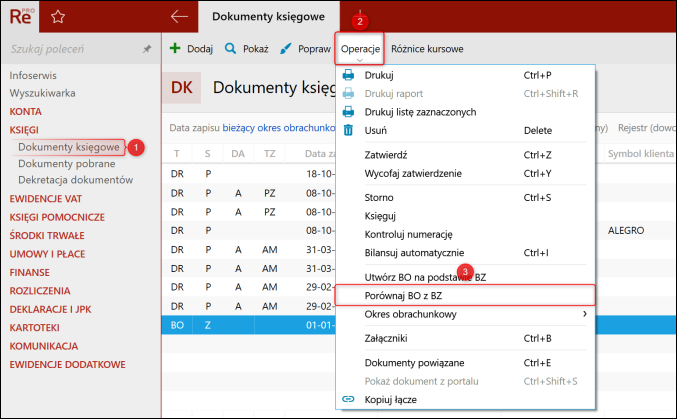The height and width of the screenshot is (419, 677).
Task: Open KOMUNIKACJA section
Action: 44,346
